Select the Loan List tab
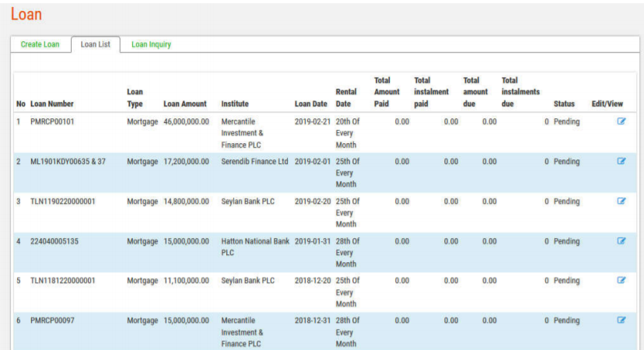 [x=96, y=44]
